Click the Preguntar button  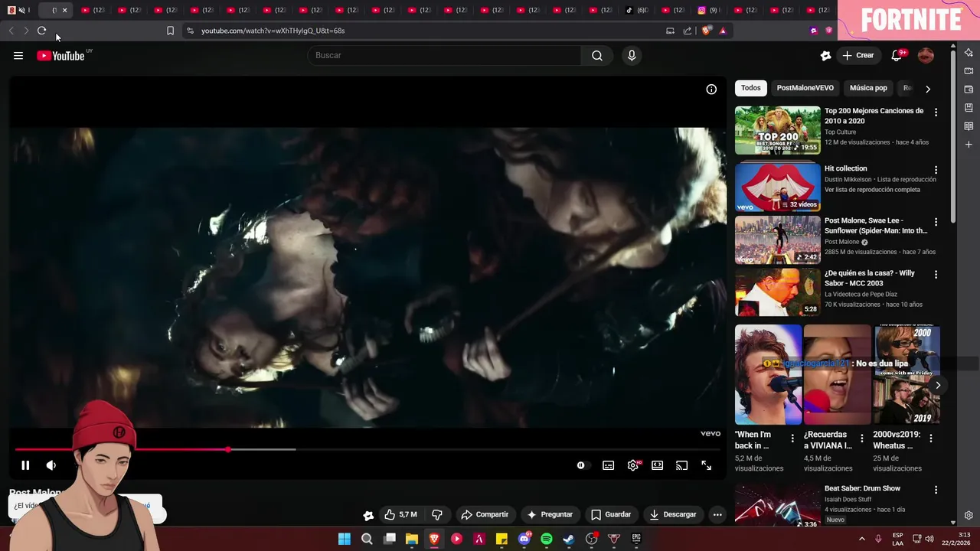coord(550,514)
